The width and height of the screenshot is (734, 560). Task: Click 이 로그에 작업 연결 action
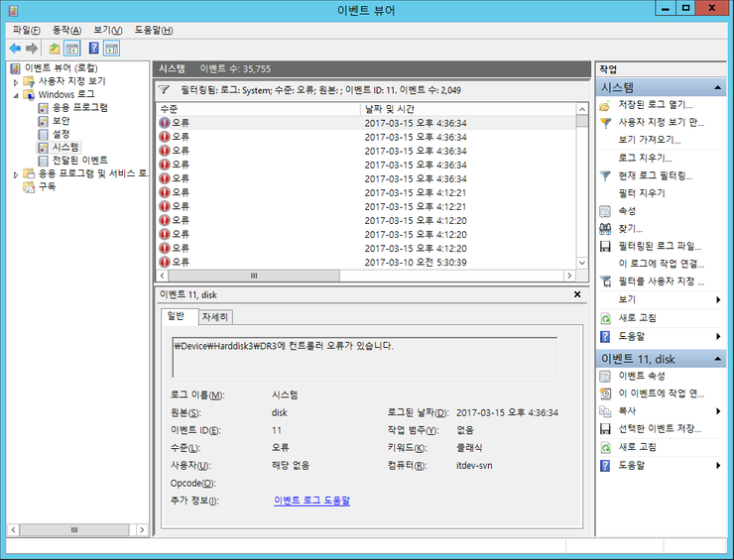[661, 264]
